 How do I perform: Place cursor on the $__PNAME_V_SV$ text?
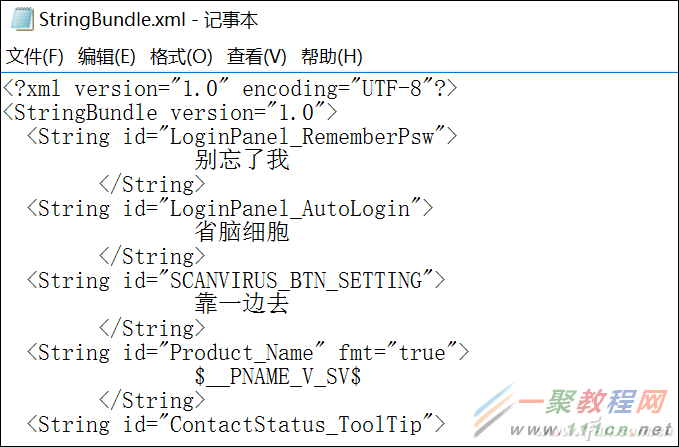tap(278, 376)
